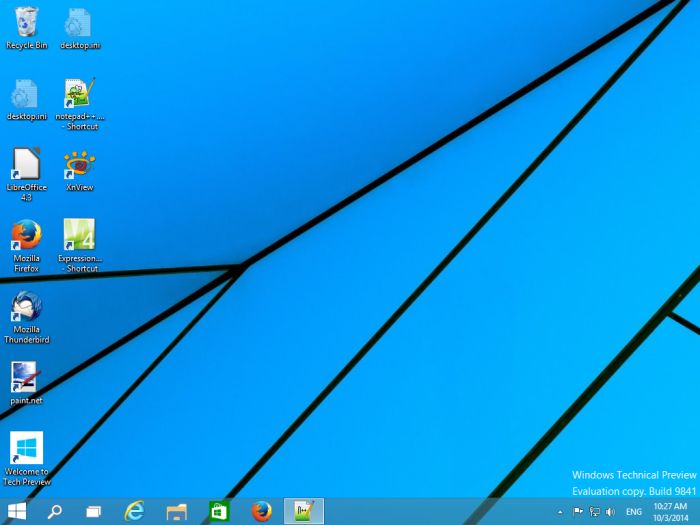
Task: Select the LibreOffice 4.3 desktop shortcut
Action: pos(26,164)
